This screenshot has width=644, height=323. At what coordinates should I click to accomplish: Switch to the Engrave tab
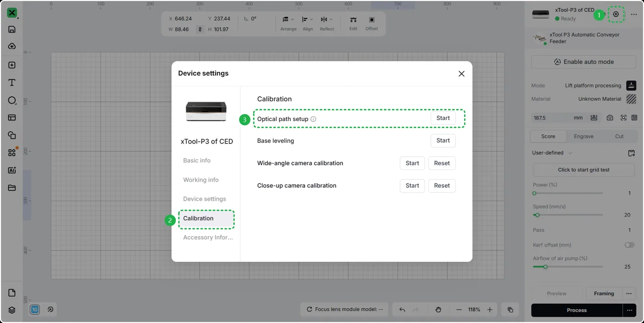click(584, 136)
